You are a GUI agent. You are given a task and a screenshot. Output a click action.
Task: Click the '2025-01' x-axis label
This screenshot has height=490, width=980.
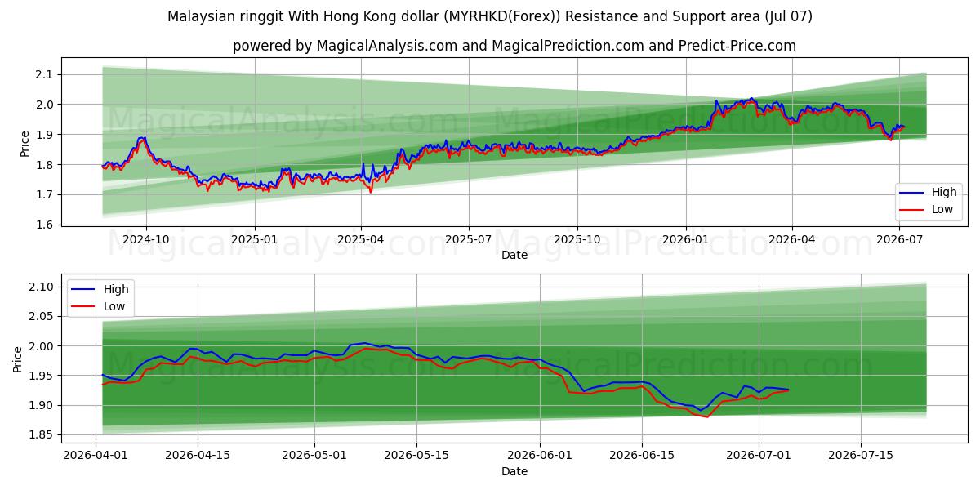coord(255,240)
